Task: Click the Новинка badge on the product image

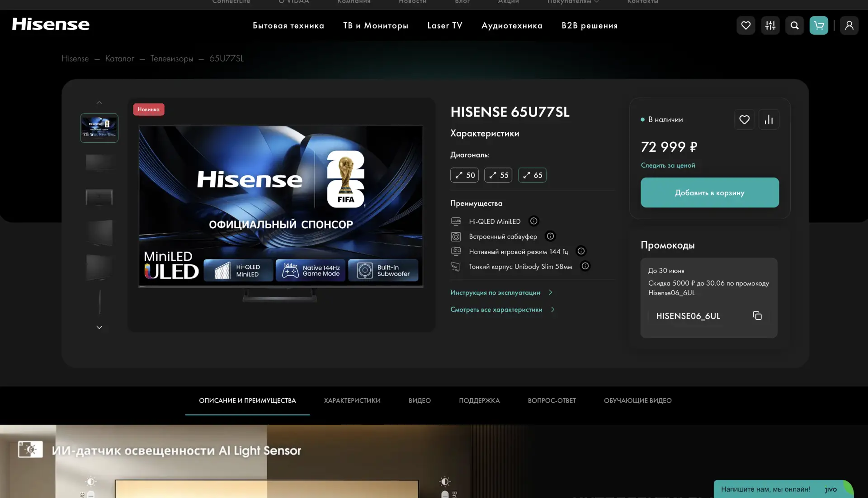Action: click(149, 109)
